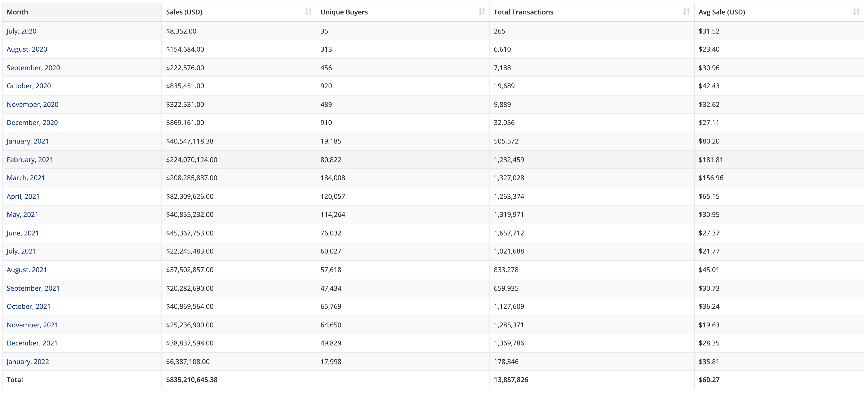Image resolution: width=868 pixels, height=394 pixels.
Task: Open the March, 2021 month link
Action: pyautogui.click(x=26, y=178)
